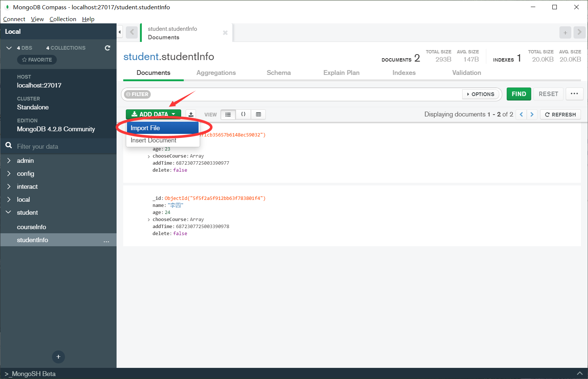Open a new tab with plus icon
588x379 pixels.
[x=565, y=33]
